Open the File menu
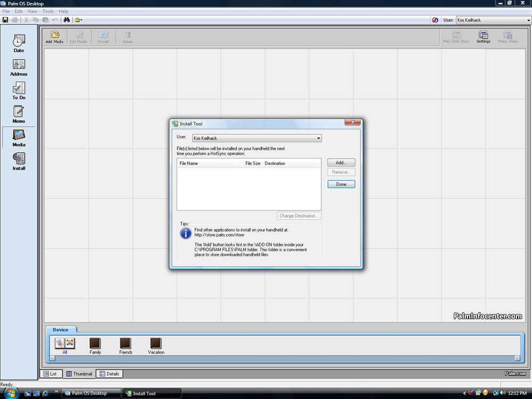532x399 pixels. 6,11
